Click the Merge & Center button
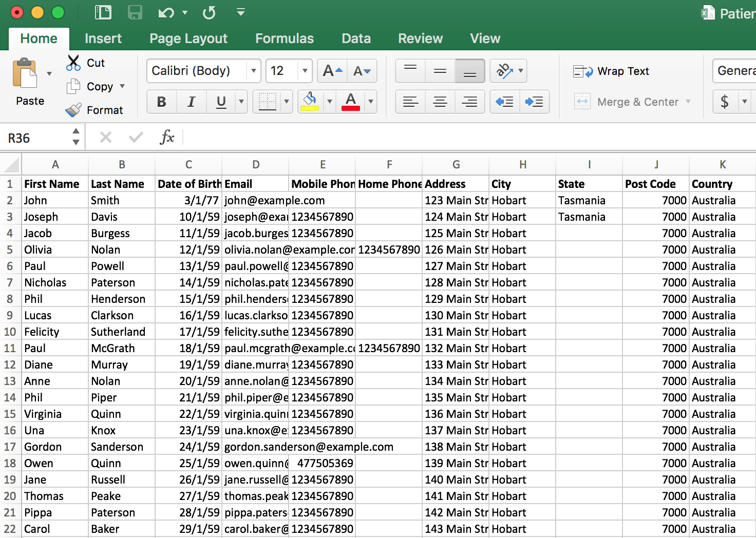The width and height of the screenshot is (756, 538). [x=627, y=102]
